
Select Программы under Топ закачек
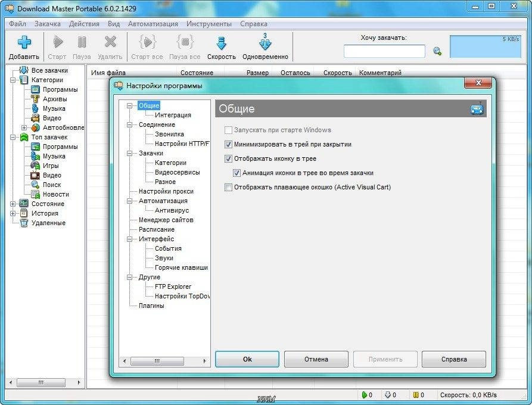tap(60, 147)
